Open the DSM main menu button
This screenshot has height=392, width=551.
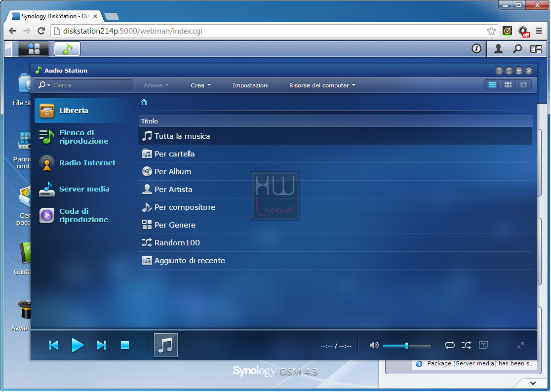(x=34, y=48)
